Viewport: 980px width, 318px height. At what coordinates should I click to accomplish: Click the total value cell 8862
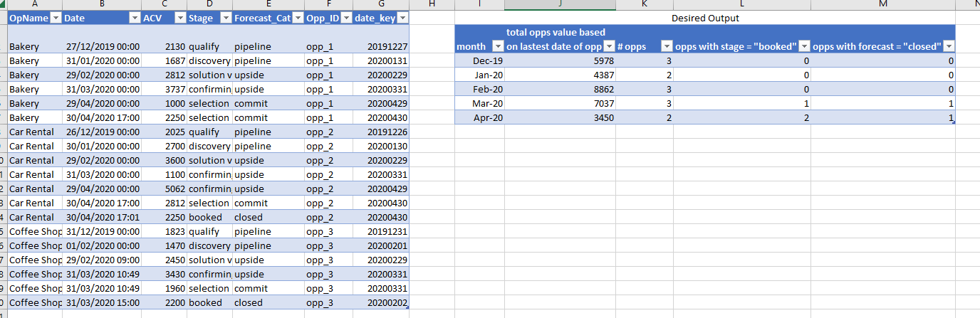(561, 89)
